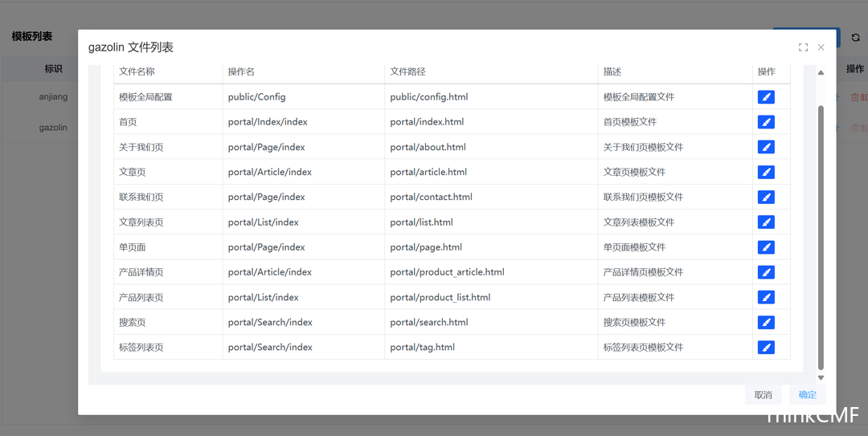Edit the 文章页 template file
The width and height of the screenshot is (868, 436).
(x=766, y=172)
